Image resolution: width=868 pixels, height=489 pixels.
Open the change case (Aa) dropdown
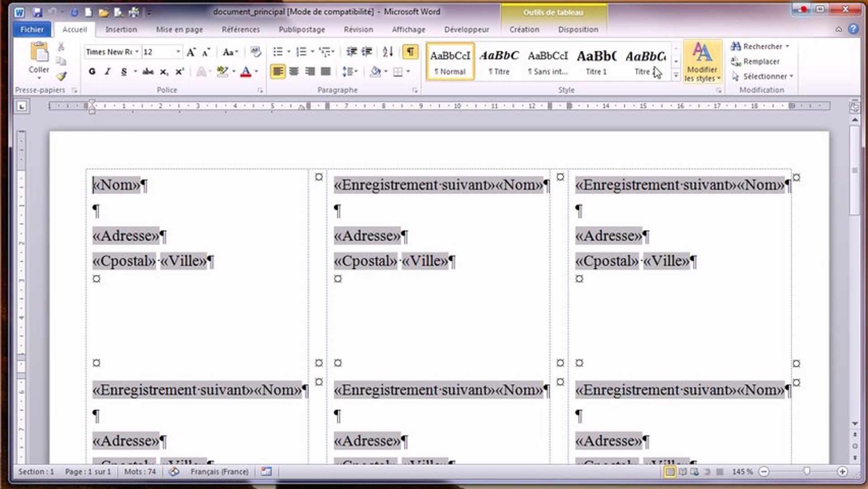pos(230,52)
